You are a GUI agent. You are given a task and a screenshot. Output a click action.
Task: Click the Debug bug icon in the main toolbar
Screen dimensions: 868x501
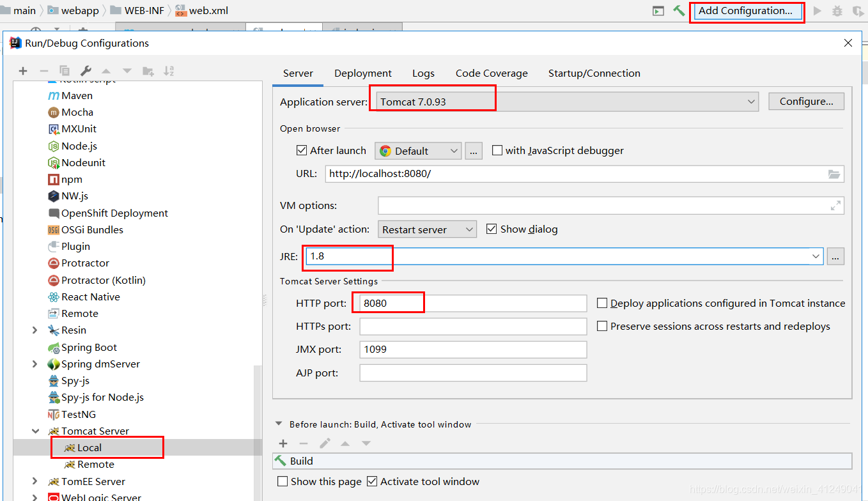pos(837,11)
